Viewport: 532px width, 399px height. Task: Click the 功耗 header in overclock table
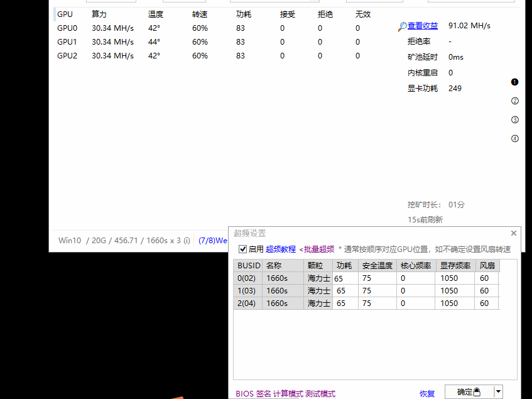345,266
